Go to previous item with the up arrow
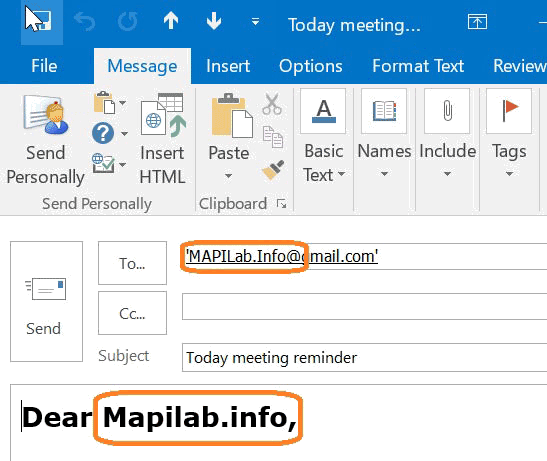The image size is (547, 461). pyautogui.click(x=171, y=21)
